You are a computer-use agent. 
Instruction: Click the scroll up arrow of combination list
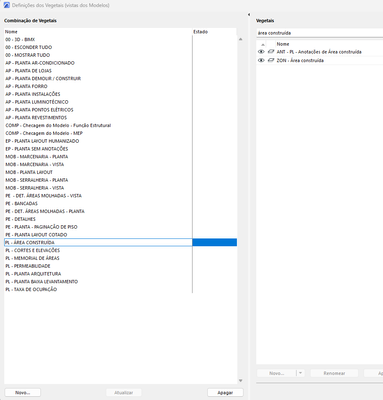pos(240,39)
